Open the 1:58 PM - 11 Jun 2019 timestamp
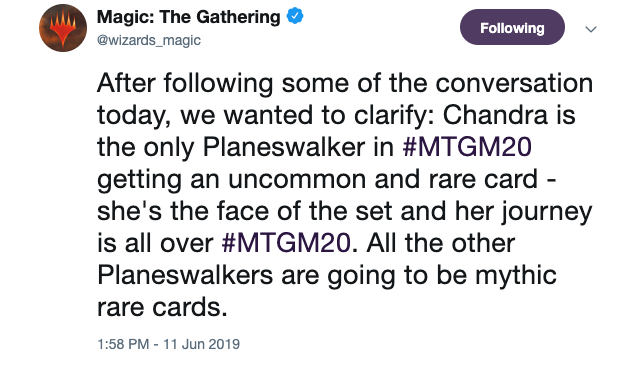 [x=169, y=344]
